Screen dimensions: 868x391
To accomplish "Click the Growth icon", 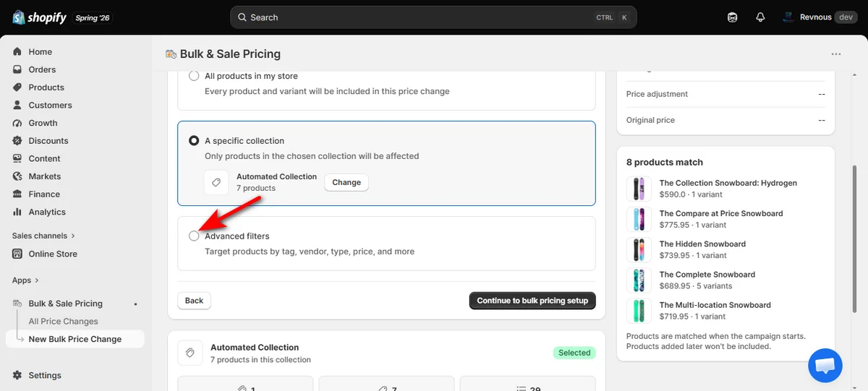I will tap(17, 123).
